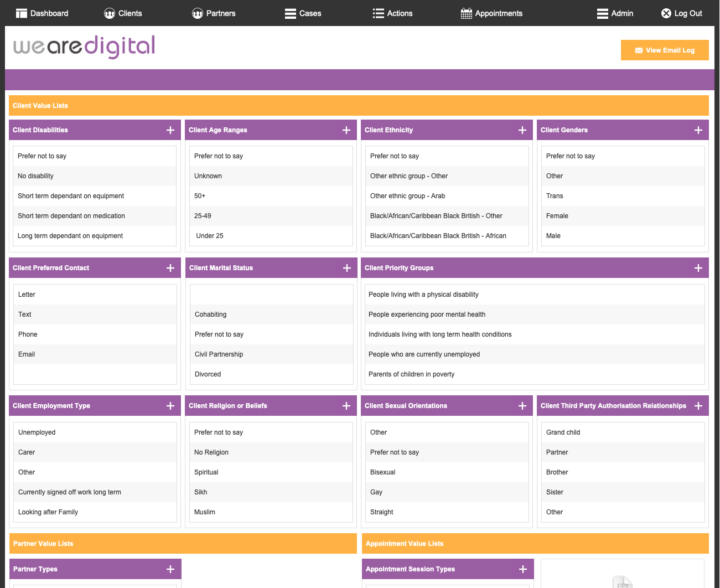Select 'Other ethnic group - Arab'
The image size is (720, 588).
(447, 196)
